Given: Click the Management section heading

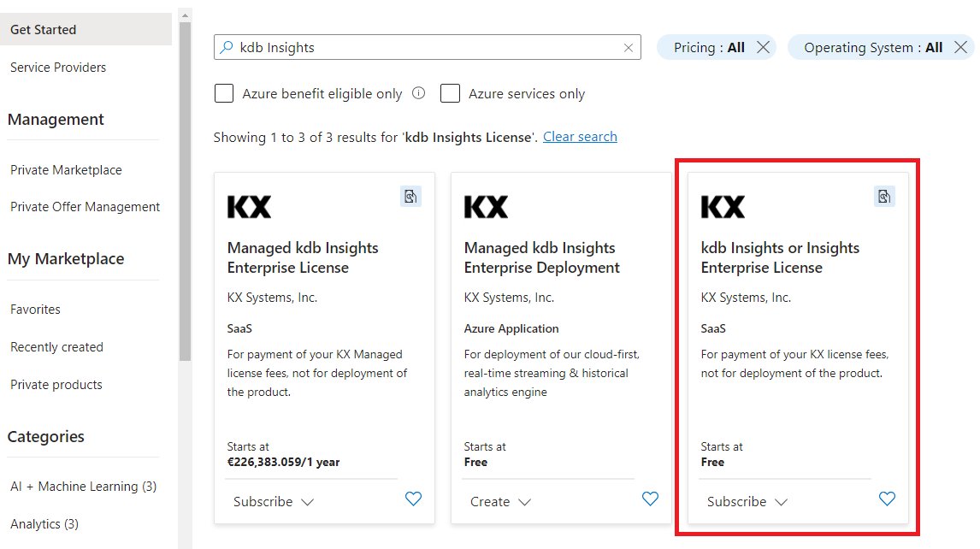Looking at the screenshot, I should pos(56,120).
